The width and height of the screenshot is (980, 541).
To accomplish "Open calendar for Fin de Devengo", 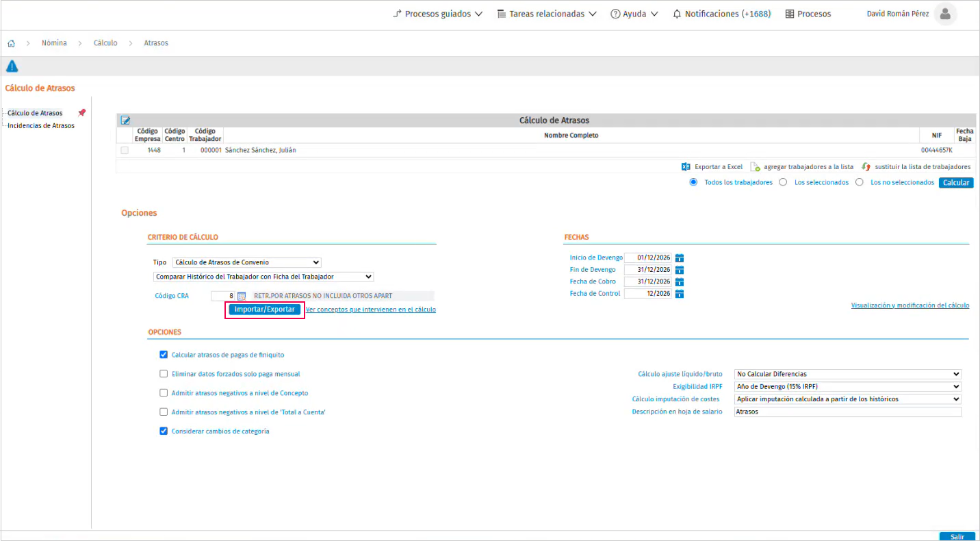I will pos(680,270).
